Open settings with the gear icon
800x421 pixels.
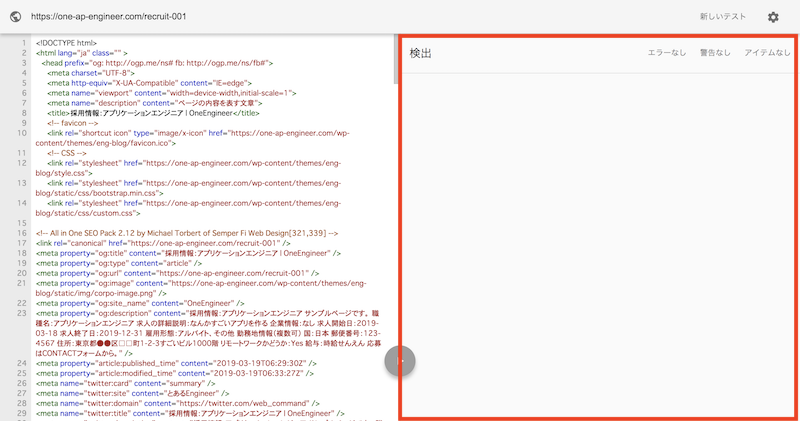pos(773,17)
